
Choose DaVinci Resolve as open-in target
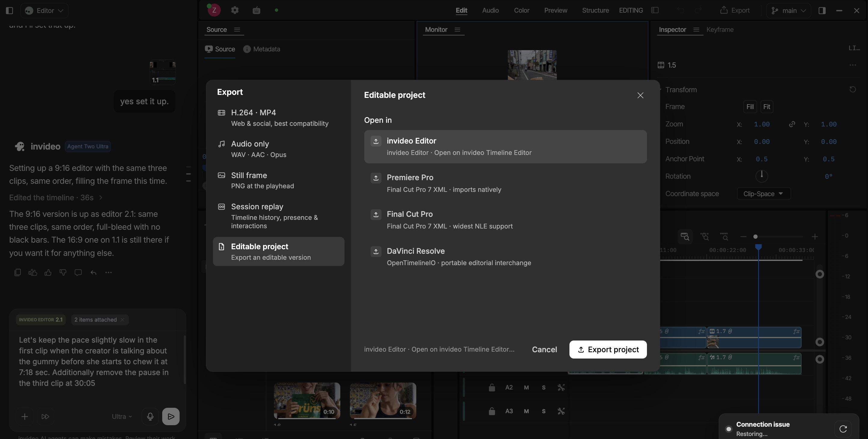(505, 257)
